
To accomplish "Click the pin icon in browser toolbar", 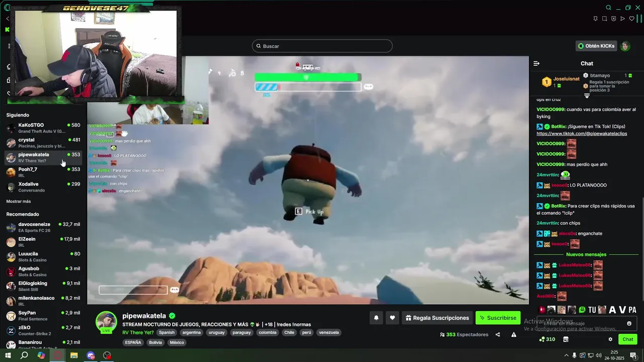I will coord(595,19).
